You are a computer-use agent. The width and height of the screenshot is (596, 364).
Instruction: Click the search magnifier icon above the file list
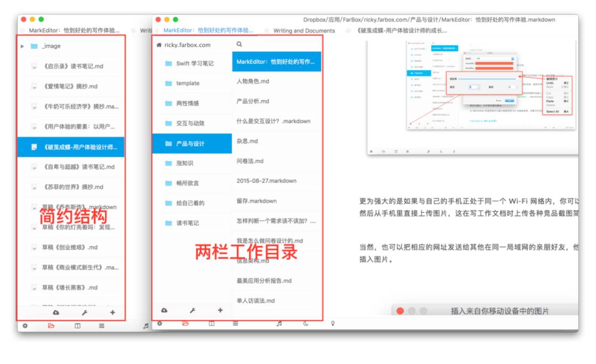pos(239,44)
